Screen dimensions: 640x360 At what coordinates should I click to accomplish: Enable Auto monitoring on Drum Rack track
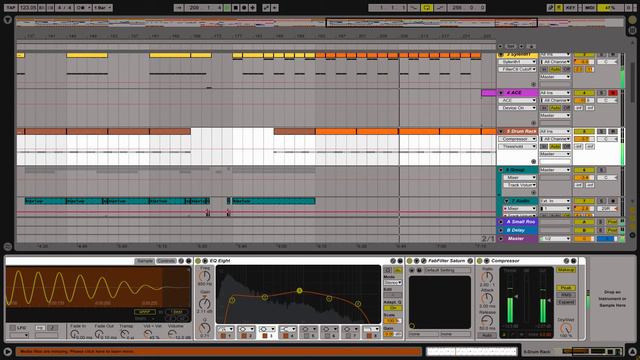pos(555,146)
